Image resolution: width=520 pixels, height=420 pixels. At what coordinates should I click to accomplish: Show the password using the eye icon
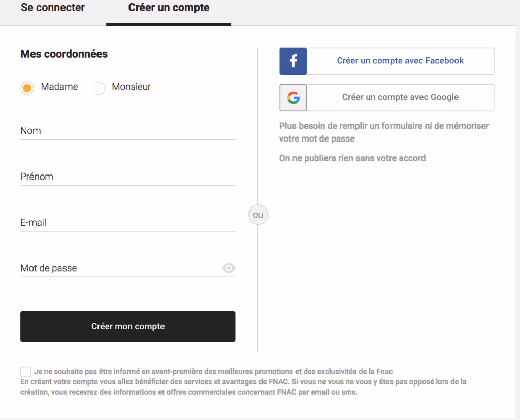coord(229,268)
